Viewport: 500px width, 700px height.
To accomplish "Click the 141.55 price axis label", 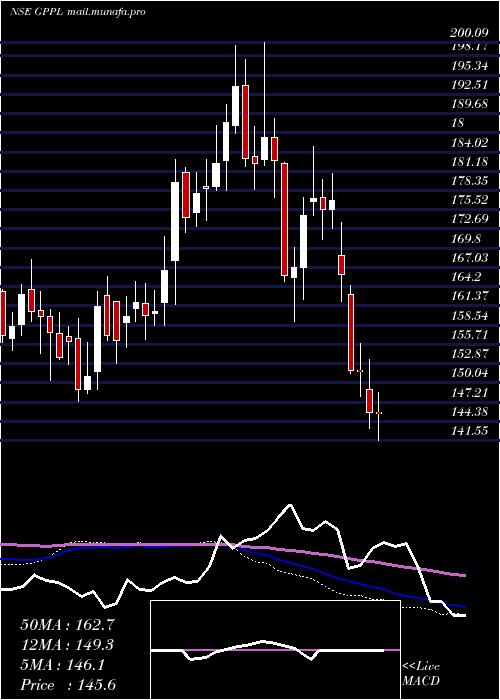I will [469, 430].
